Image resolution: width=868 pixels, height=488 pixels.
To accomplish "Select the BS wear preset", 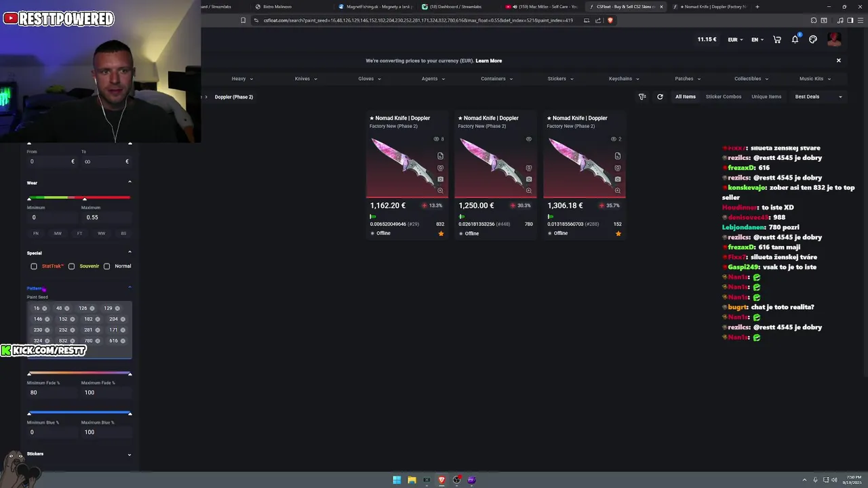I will point(123,233).
